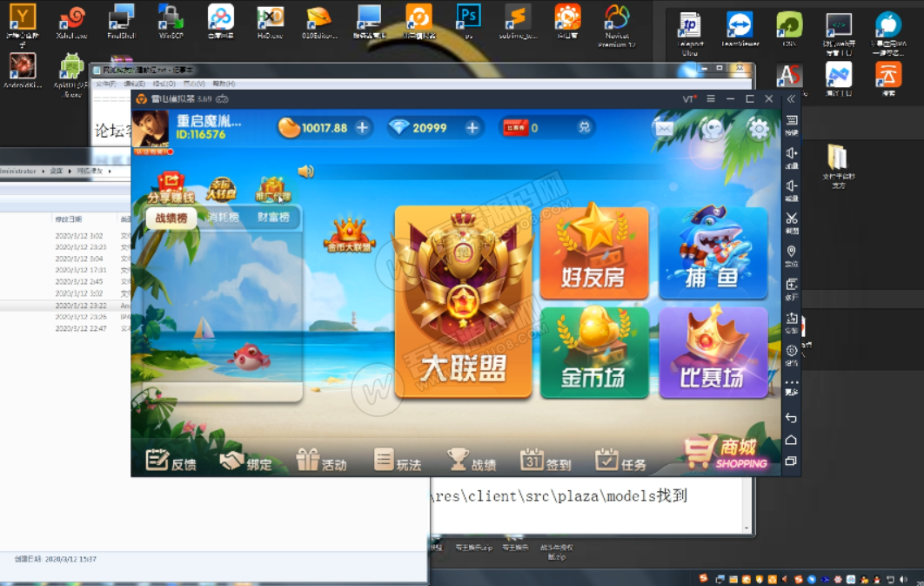The width and height of the screenshot is (924, 586).
Task: Open 战绩 records in bottom bar
Action: 472,461
